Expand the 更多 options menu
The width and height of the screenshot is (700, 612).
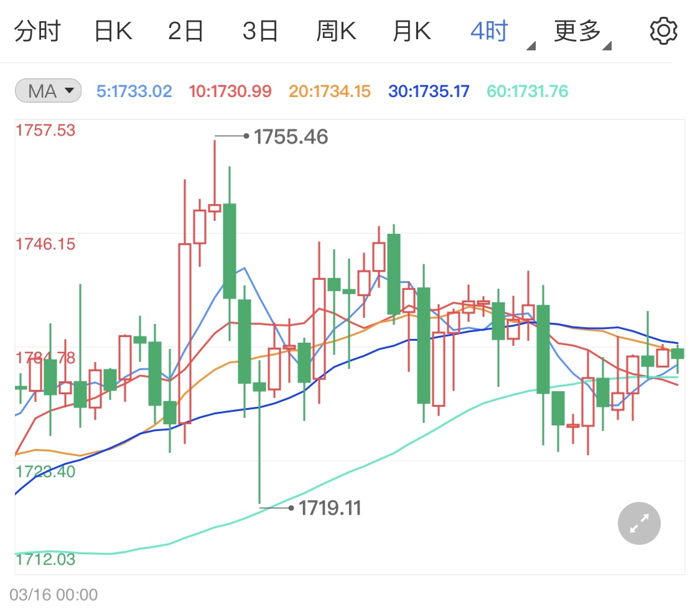tap(582, 32)
